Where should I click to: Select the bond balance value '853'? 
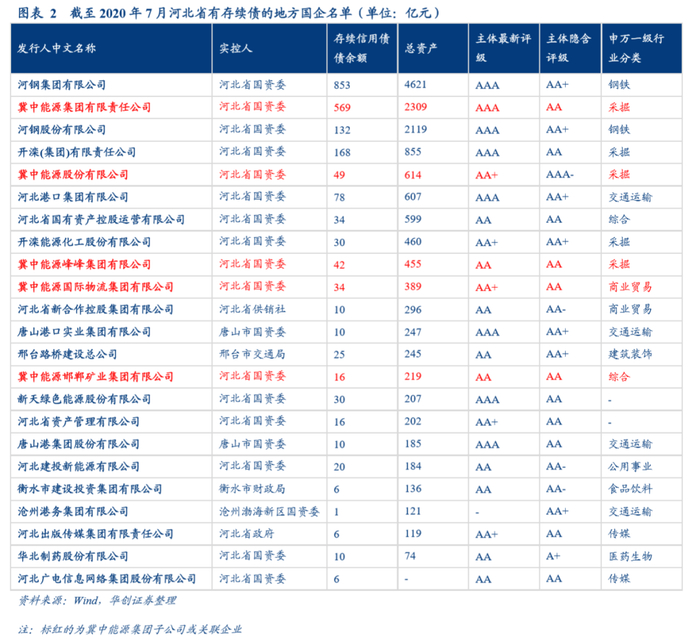[x=342, y=85]
